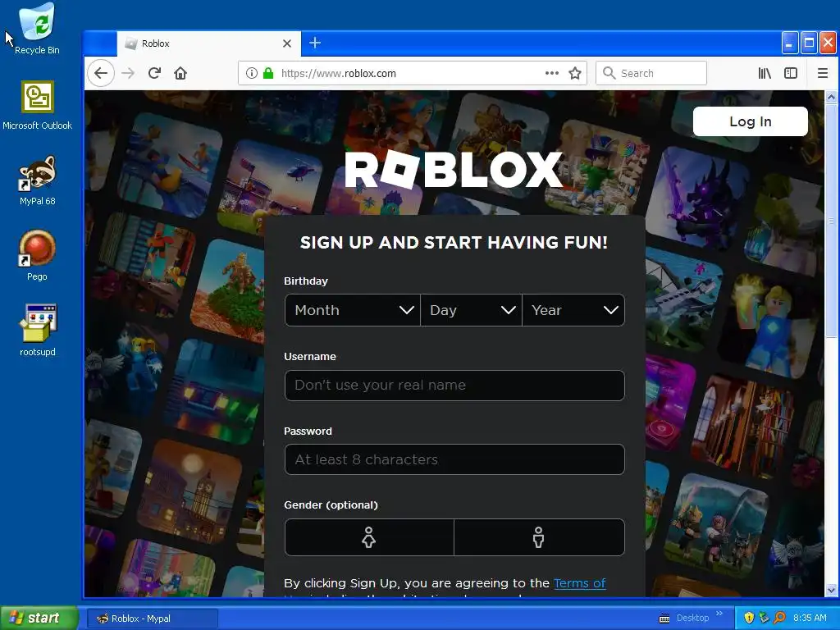Open the page actions three-dot menu
This screenshot has height=630, width=840.
click(x=552, y=73)
